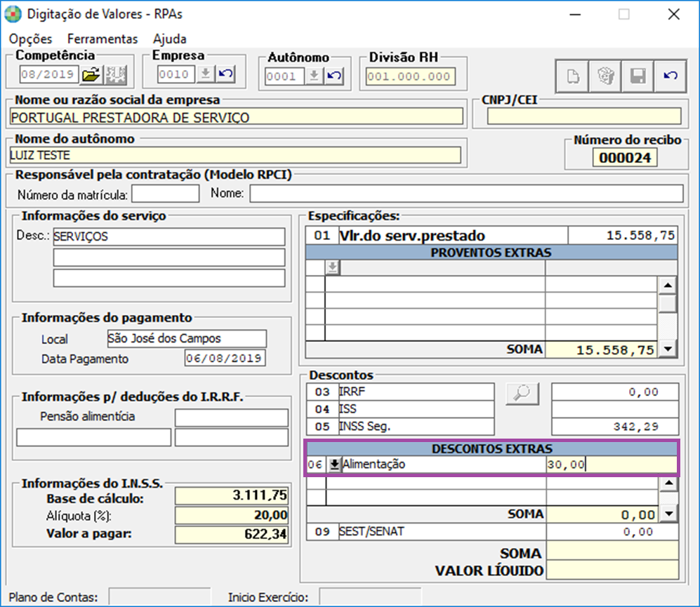Click the Plano de Contas field

point(159,596)
